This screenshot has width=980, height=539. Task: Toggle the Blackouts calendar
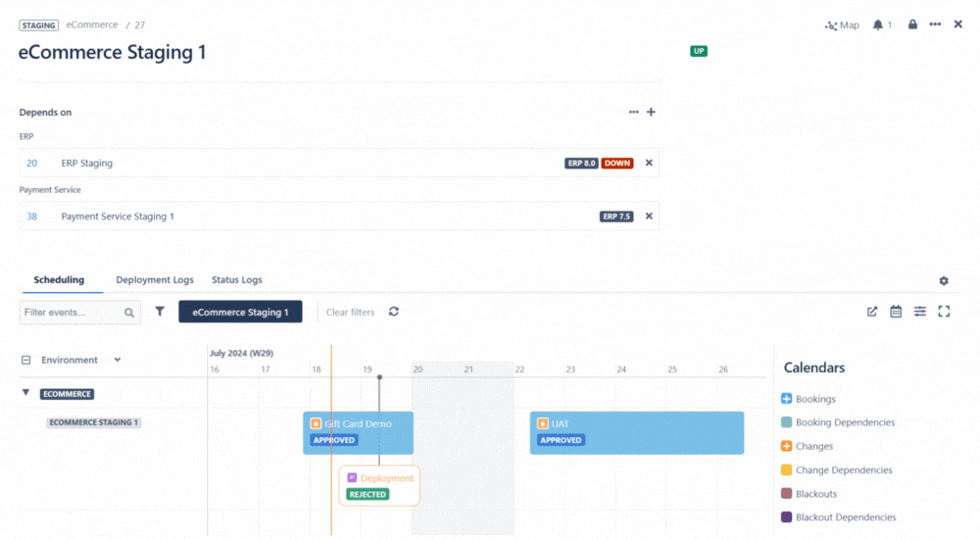tap(786, 494)
